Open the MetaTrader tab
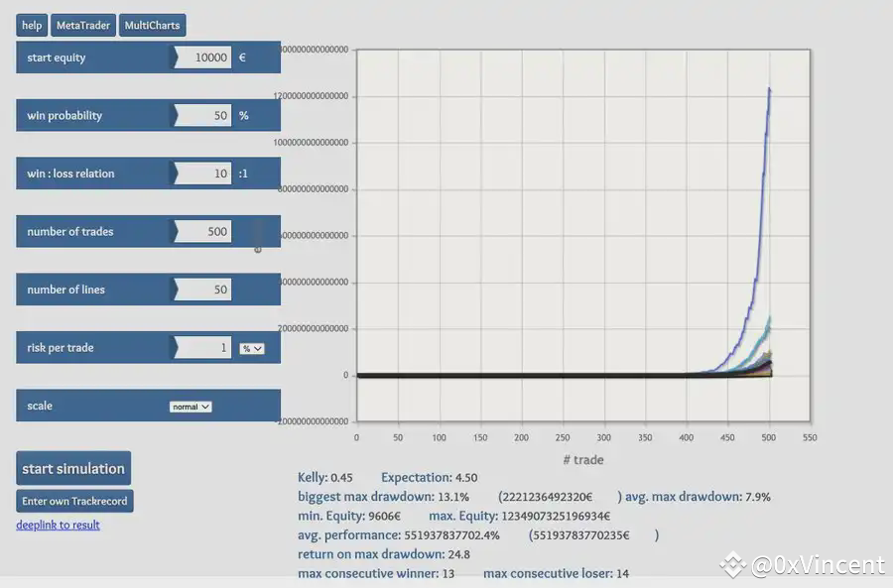Image resolution: width=893 pixels, height=588 pixels. click(83, 26)
